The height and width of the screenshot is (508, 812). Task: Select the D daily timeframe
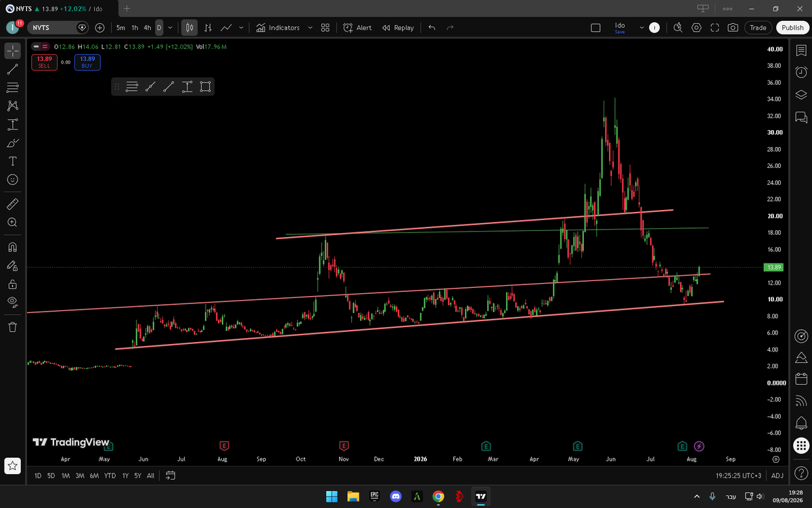159,28
